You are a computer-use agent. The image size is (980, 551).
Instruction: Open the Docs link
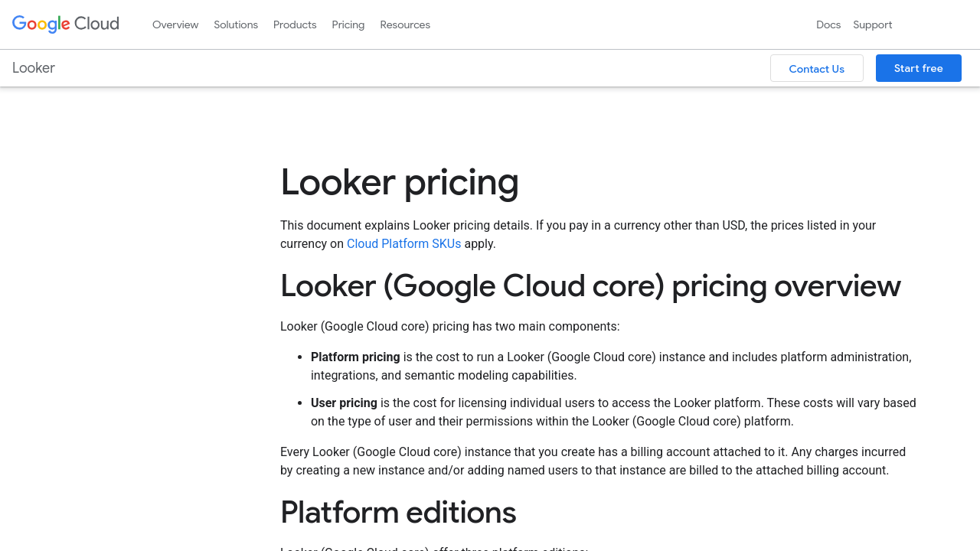[828, 24]
